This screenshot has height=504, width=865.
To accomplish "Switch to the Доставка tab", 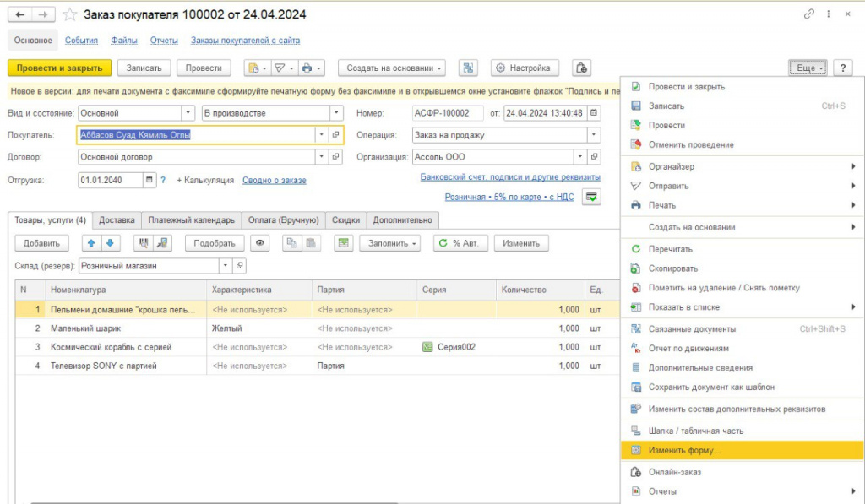I will [117, 220].
